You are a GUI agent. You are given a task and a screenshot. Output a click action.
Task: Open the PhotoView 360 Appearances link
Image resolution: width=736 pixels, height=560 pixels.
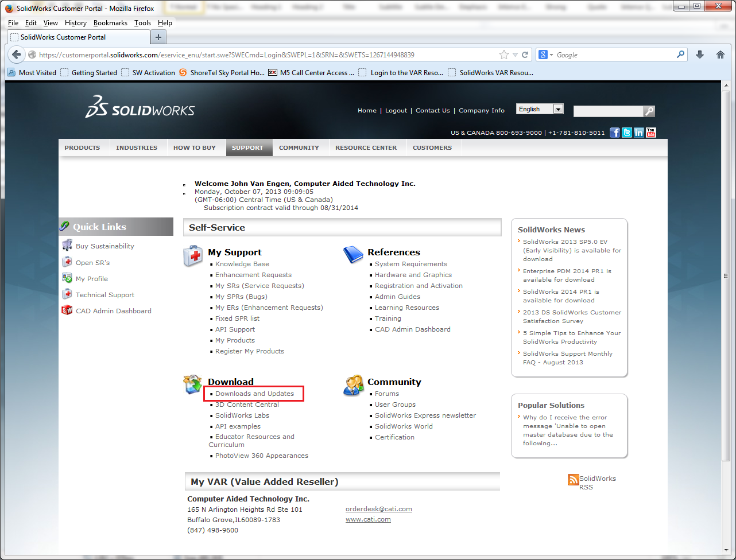point(262,456)
